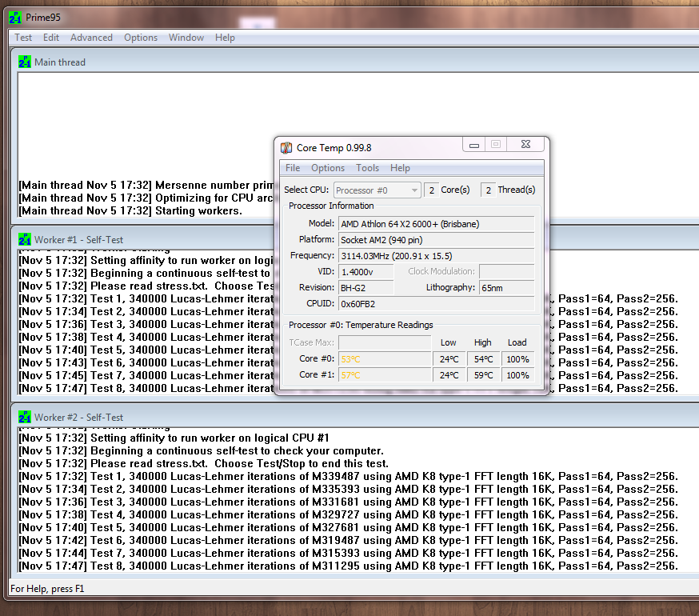Open the Core Temp Help menu
699x616 pixels.
point(400,168)
